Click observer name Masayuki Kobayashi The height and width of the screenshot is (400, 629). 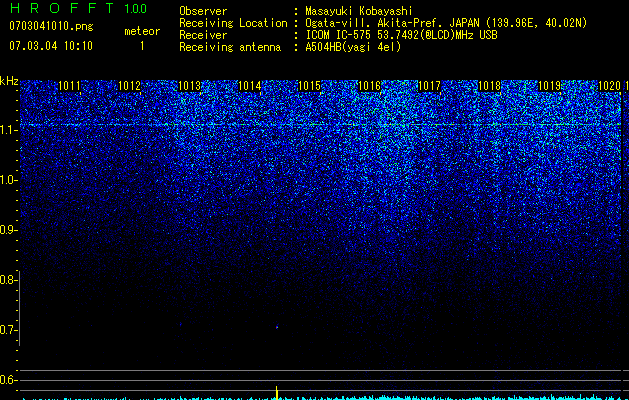click(x=359, y=11)
